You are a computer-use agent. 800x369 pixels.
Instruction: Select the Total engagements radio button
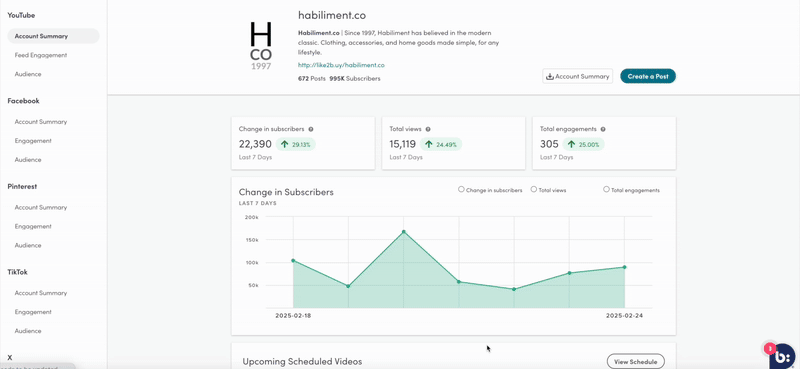pyautogui.click(x=606, y=189)
